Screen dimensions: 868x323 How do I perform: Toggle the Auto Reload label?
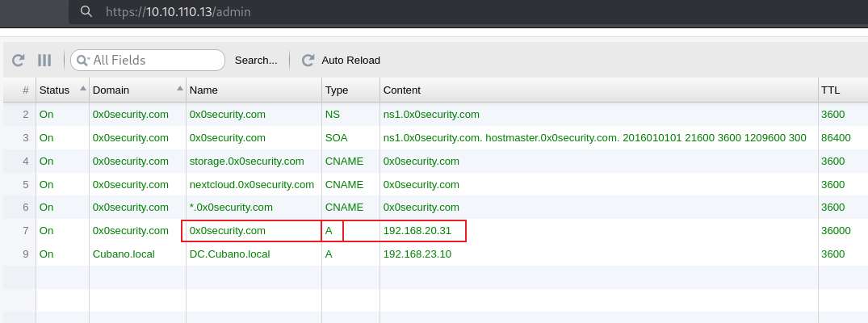click(x=350, y=60)
